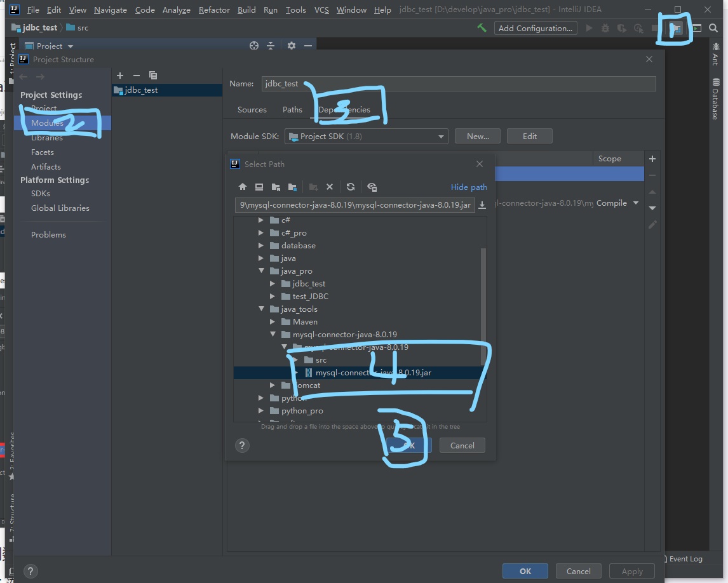The height and width of the screenshot is (583, 728).
Task: Open the Refactor menu
Action: [x=214, y=10]
